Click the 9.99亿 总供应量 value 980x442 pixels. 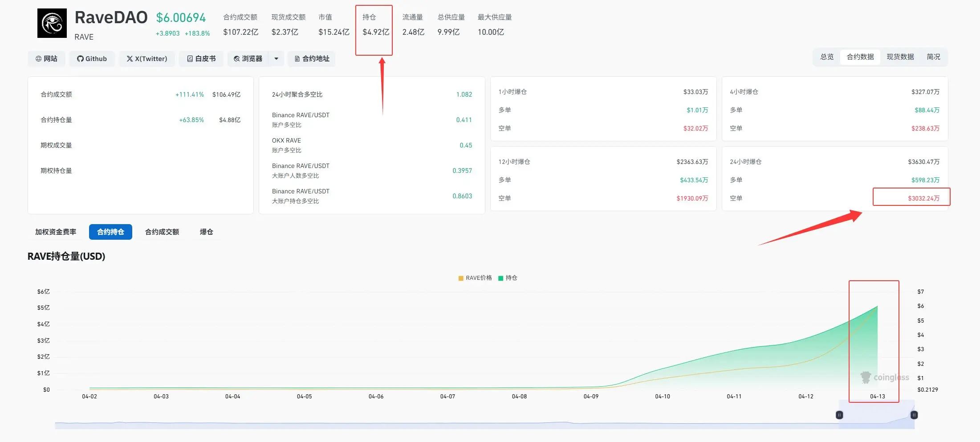coord(448,32)
